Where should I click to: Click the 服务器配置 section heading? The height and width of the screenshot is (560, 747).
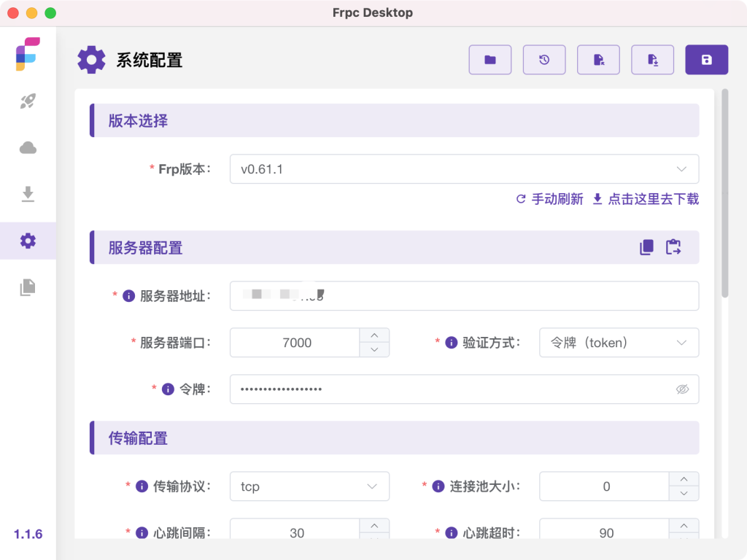(145, 248)
